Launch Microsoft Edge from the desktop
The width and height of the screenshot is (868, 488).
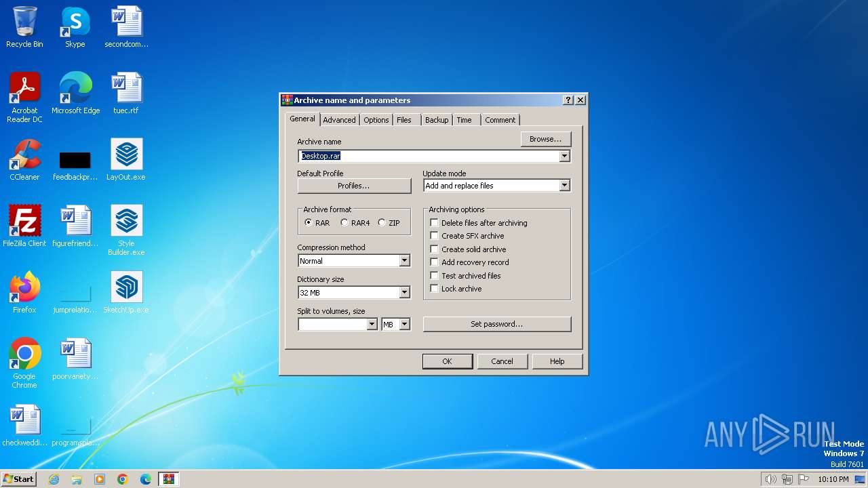pos(75,94)
